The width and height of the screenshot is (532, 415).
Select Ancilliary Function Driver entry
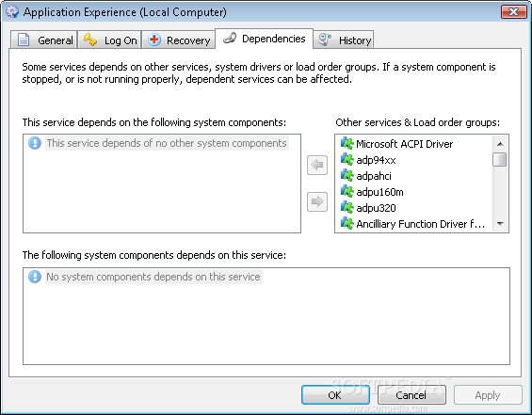click(420, 224)
